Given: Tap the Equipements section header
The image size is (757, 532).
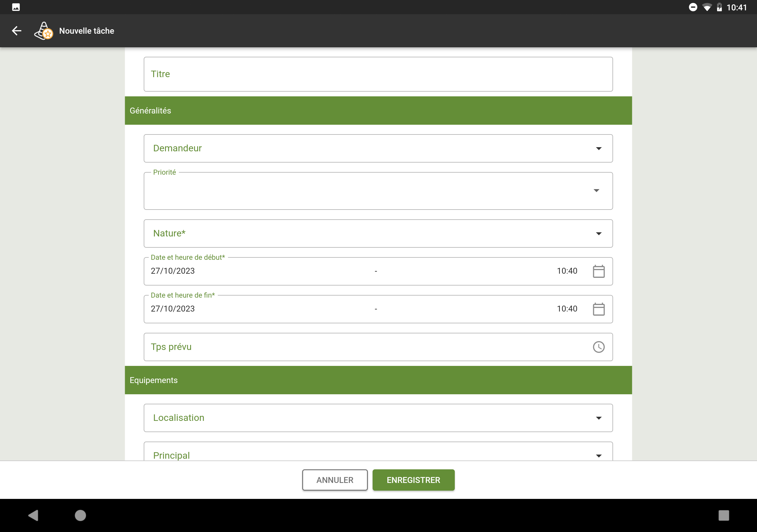Looking at the screenshot, I should (x=378, y=380).
